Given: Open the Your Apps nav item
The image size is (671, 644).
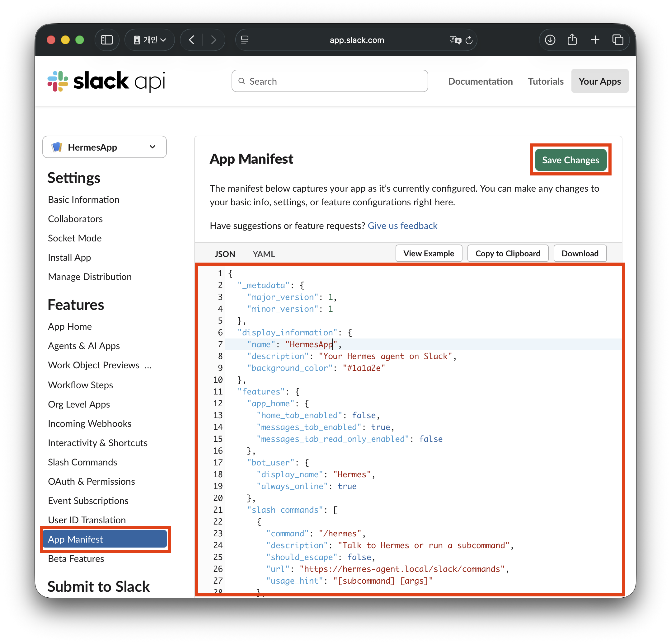Looking at the screenshot, I should pyautogui.click(x=599, y=81).
